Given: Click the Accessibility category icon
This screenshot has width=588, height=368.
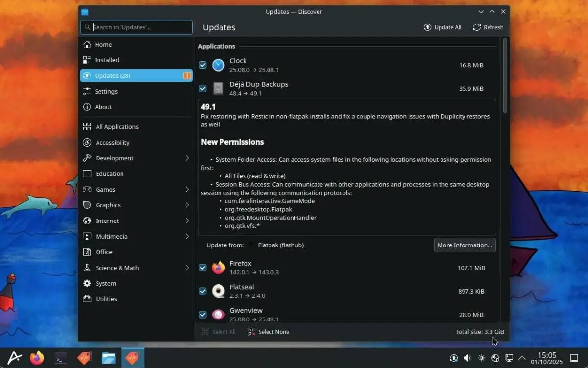Looking at the screenshot, I should (87, 142).
